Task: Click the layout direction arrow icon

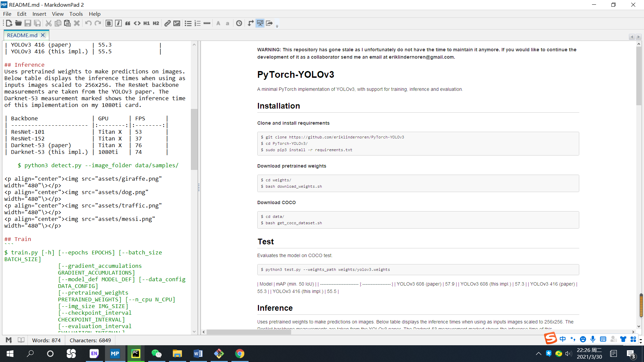Action: (251, 23)
